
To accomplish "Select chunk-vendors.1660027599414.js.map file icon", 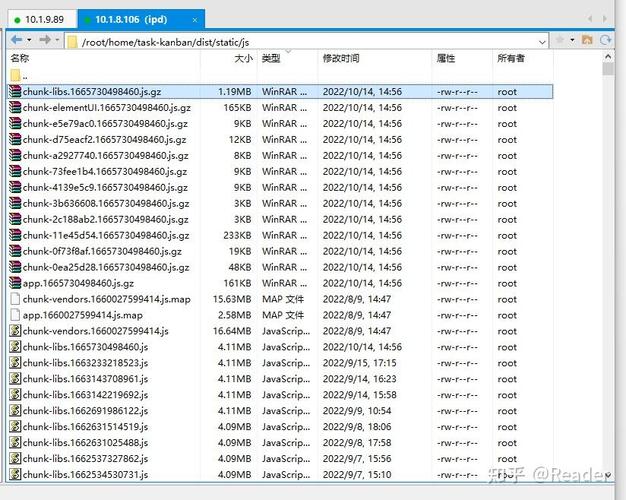I will (x=15, y=299).
